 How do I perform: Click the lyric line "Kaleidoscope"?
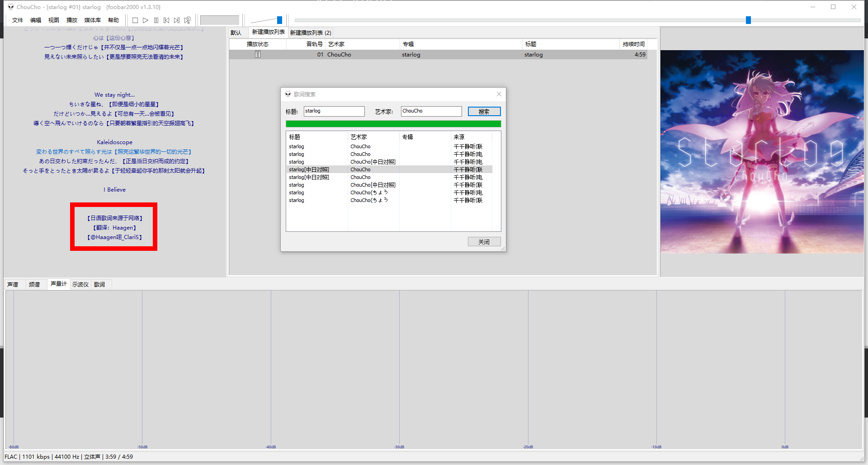(114, 142)
